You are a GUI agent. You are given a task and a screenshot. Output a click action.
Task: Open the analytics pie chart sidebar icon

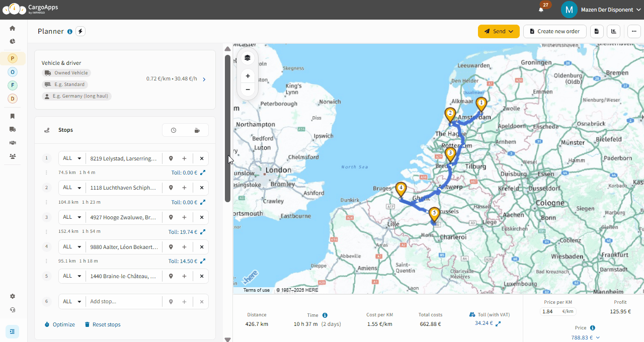[13, 41]
